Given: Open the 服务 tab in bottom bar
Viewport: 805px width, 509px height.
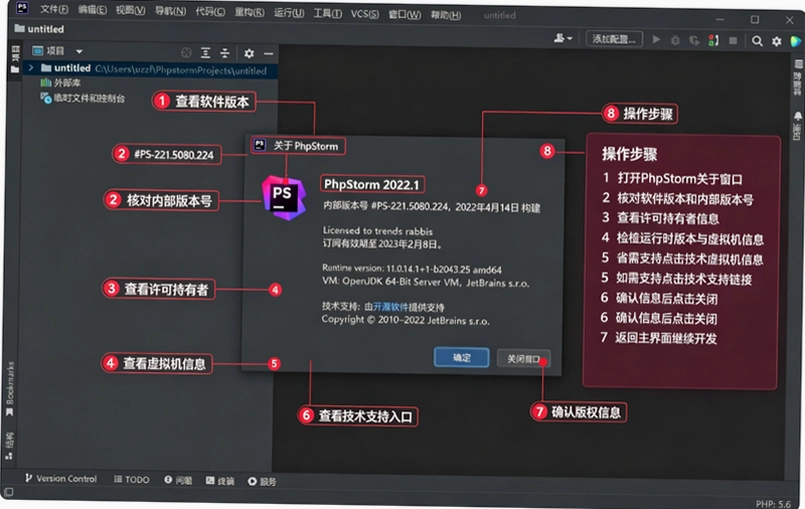Looking at the screenshot, I should [262, 481].
